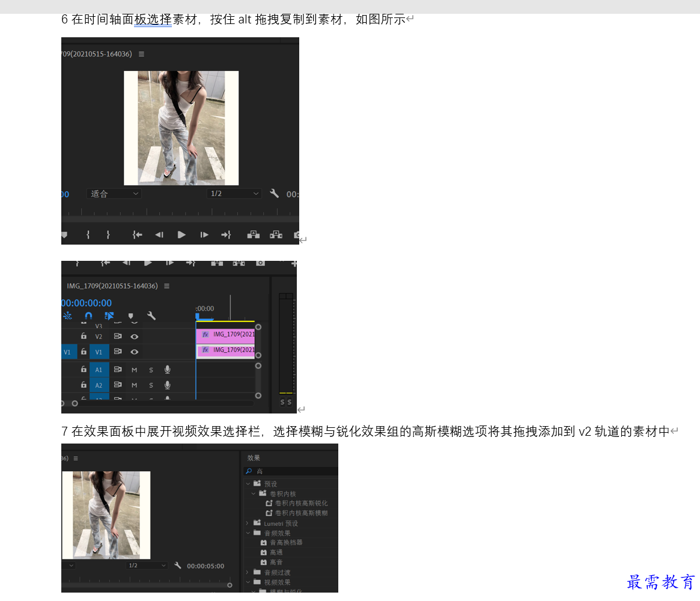
Task: Open wrench settings beside the first monitor's 1/2 dropdown
Action: tap(274, 194)
